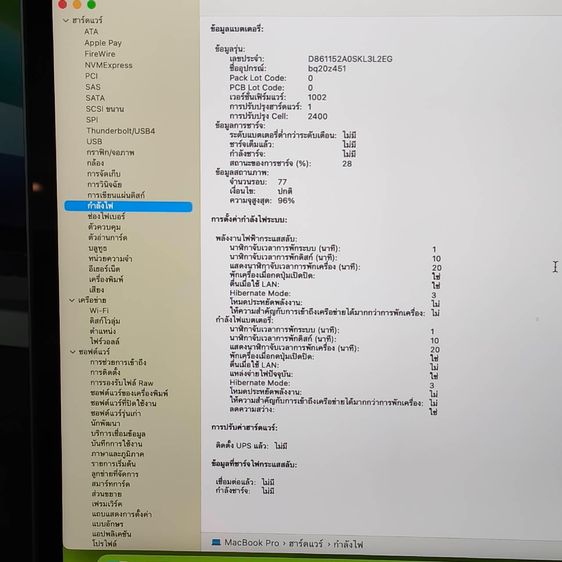Open the ดิสก์โวลุ่ม entry
This screenshot has width=562, height=562.
(105, 321)
